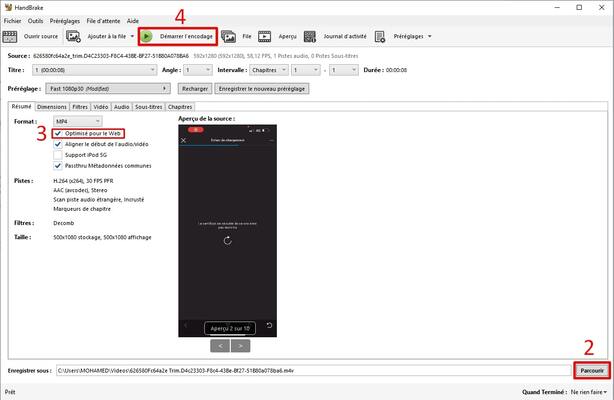Click the Marqueurs de chapitre text
614x400 pixels.
pos(82,209)
